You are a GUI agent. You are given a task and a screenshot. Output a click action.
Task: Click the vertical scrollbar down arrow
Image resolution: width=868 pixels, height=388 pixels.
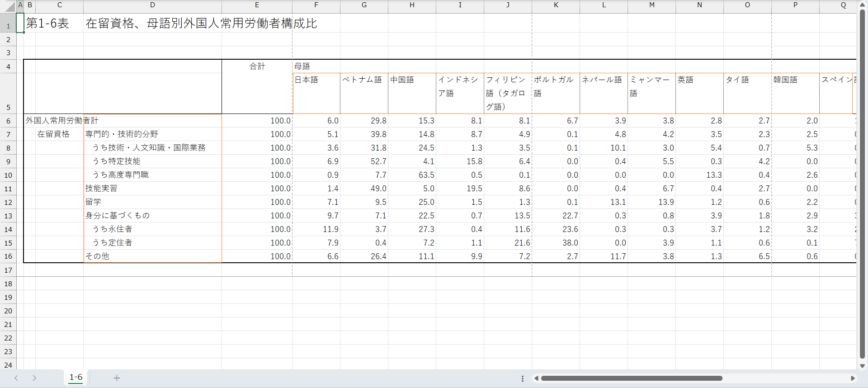click(x=862, y=366)
